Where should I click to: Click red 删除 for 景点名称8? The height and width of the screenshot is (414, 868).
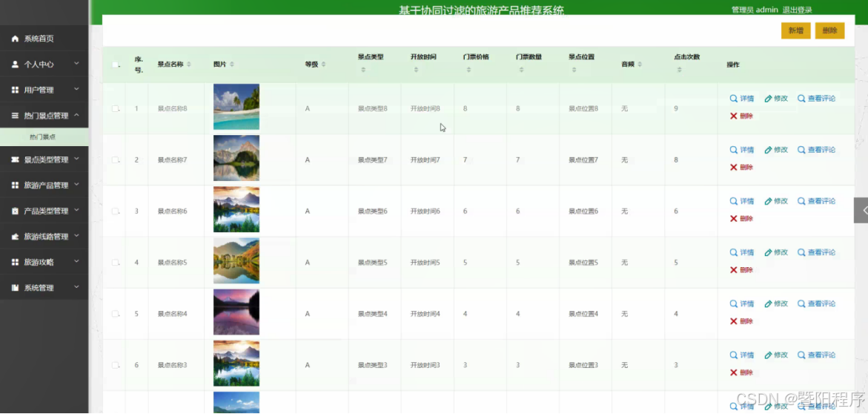pyautogui.click(x=741, y=116)
